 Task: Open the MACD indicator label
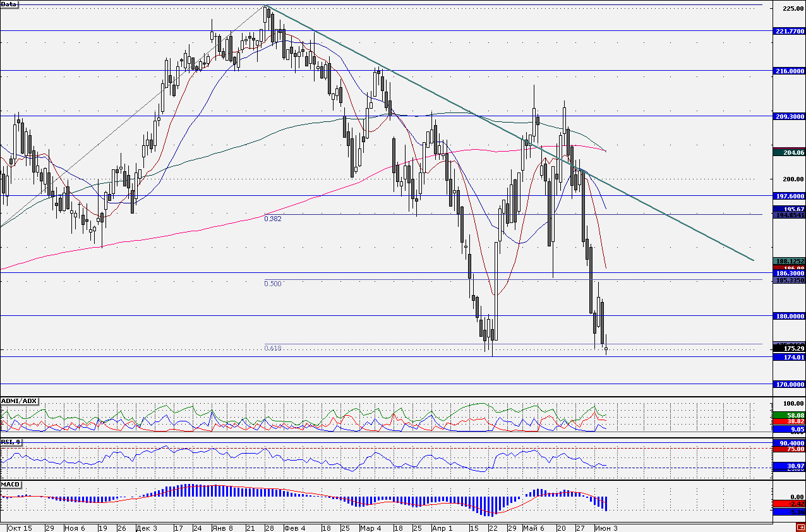10,484
